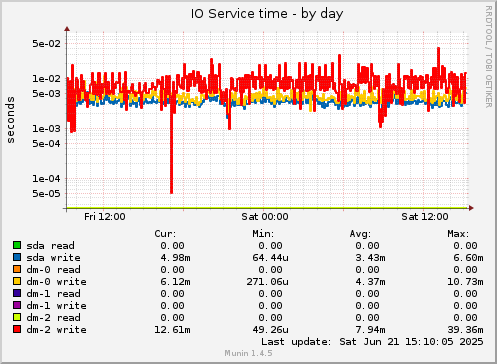Click the 'Fri 12:00' x-axis label
Image resolution: width=497 pixels, height=364 pixels.
tap(105, 217)
